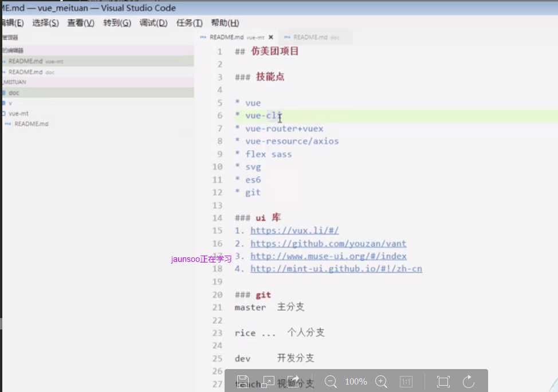The height and width of the screenshot is (392, 558).
Task: Click line number 22 in the gutter
Action: pyautogui.click(x=217, y=320)
